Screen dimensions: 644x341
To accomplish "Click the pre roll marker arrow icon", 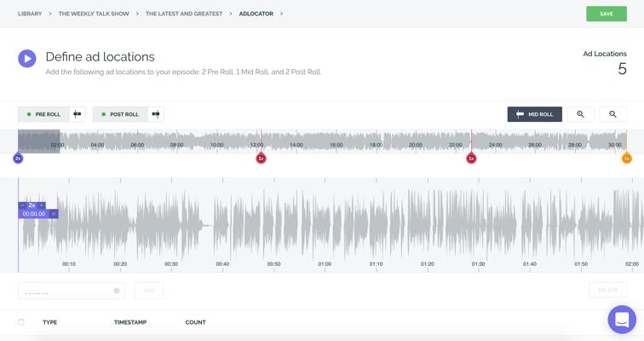I will pos(78,114).
